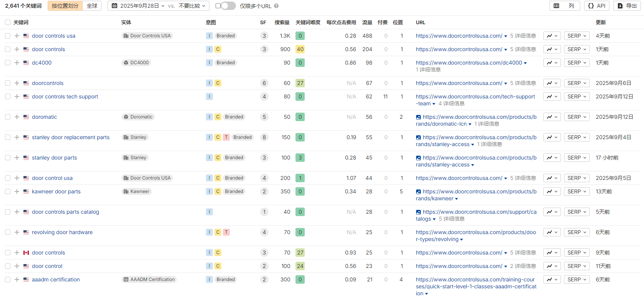Click the plus icon beside 'dc4000'

(17, 63)
